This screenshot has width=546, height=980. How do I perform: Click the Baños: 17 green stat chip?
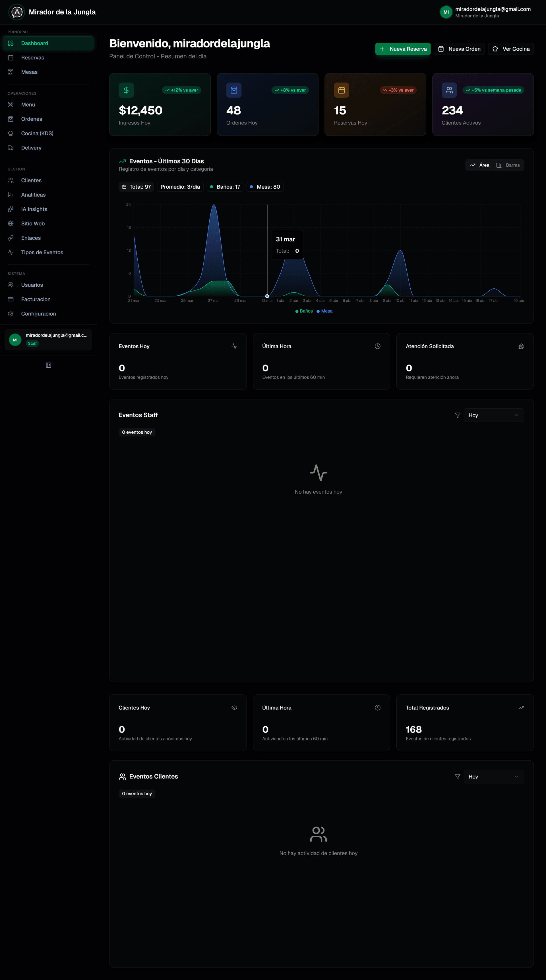click(x=225, y=187)
